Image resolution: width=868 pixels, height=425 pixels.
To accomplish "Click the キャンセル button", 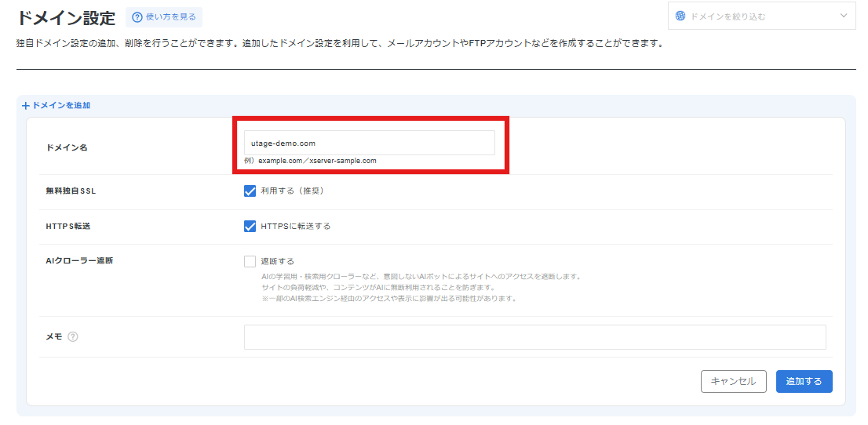I will (733, 381).
